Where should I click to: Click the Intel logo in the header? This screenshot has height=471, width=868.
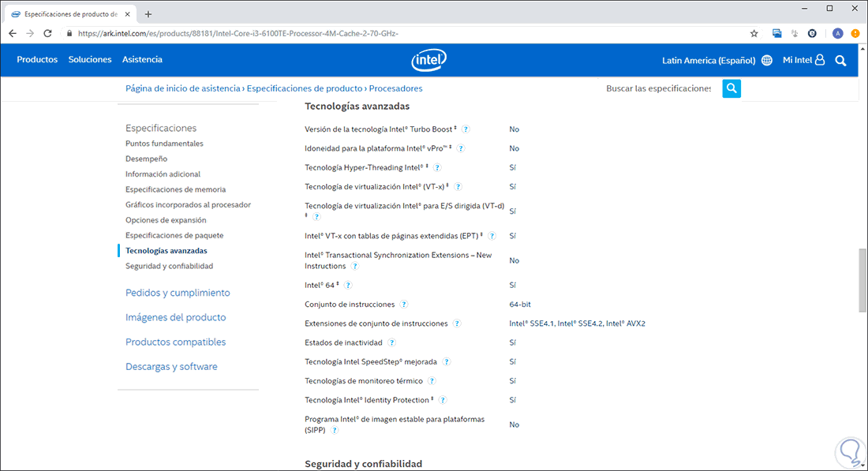[x=428, y=60]
